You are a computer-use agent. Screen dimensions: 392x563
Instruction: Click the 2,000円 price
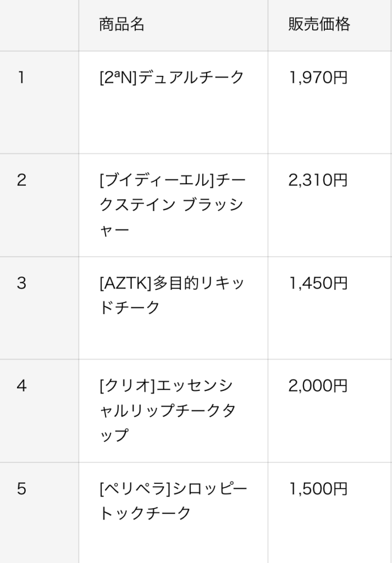318,386
